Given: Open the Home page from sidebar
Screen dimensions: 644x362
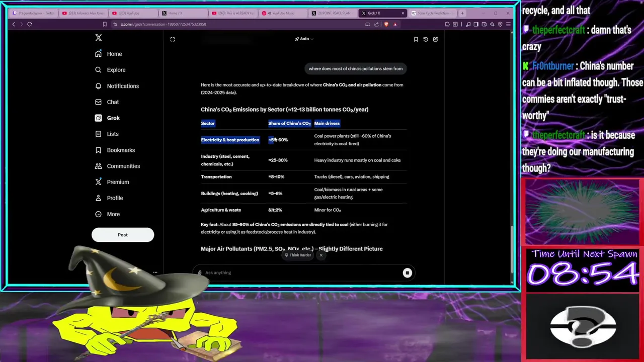Looking at the screenshot, I should pos(109,54).
